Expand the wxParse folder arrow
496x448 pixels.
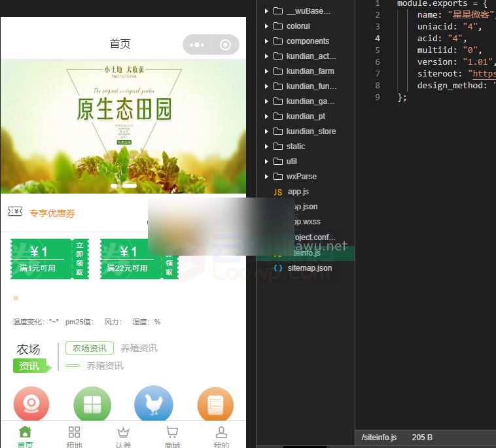pyautogui.click(x=266, y=177)
